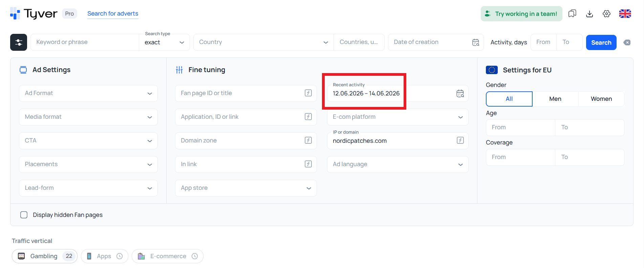
Task: Click the Age To field
Action: pyautogui.click(x=590, y=128)
